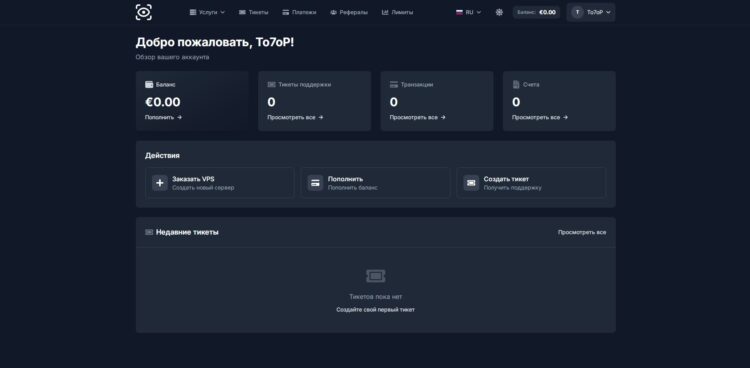Open the Услуги dropdown menu
The width and height of the screenshot is (750, 368).
[207, 12]
